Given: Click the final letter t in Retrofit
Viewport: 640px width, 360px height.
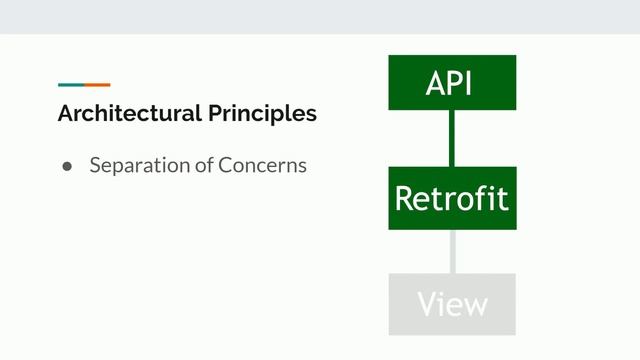Looking at the screenshot, I should [x=503, y=200].
